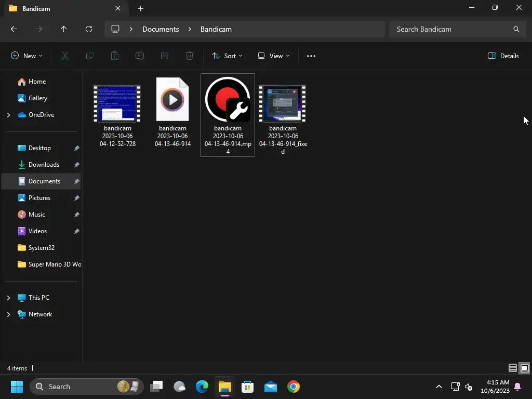Open the Windows Start menu
The height and width of the screenshot is (399, 532).
(17, 387)
